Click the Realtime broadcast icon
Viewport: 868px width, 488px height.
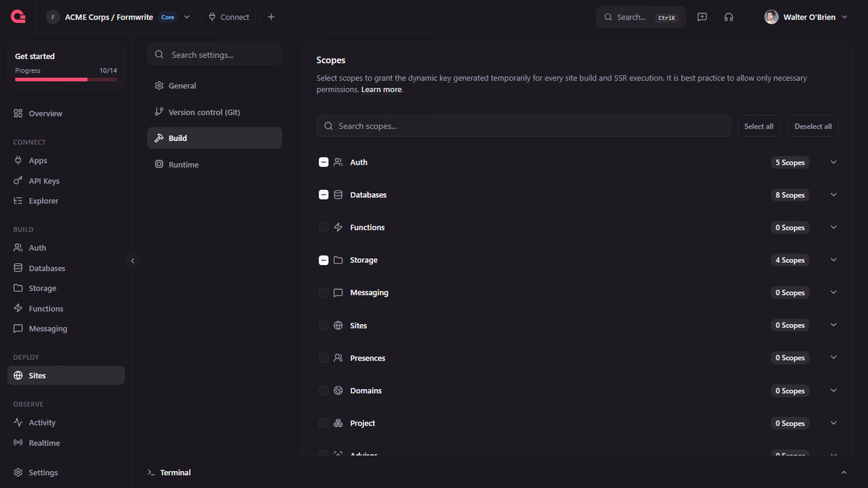[18, 443]
